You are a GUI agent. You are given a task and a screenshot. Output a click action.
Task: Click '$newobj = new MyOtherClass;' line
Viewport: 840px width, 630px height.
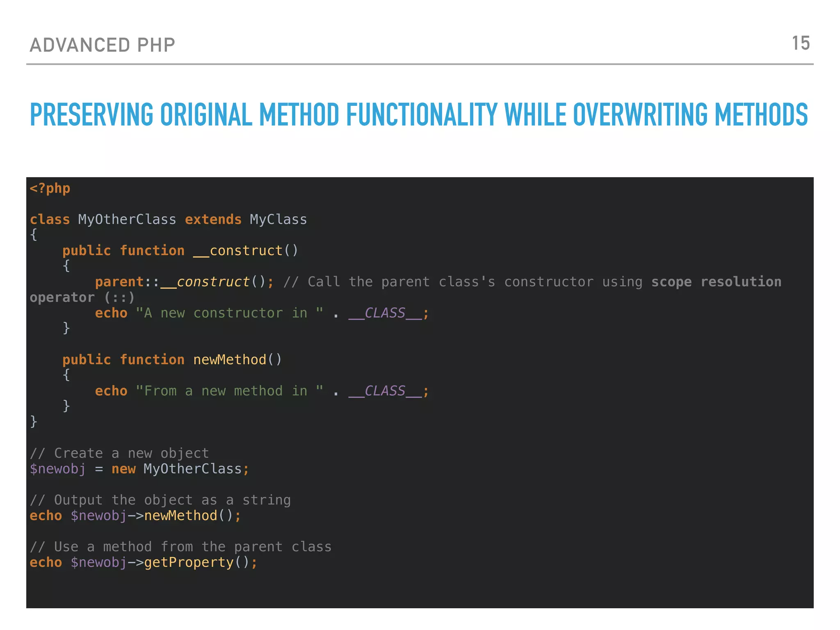(139, 469)
